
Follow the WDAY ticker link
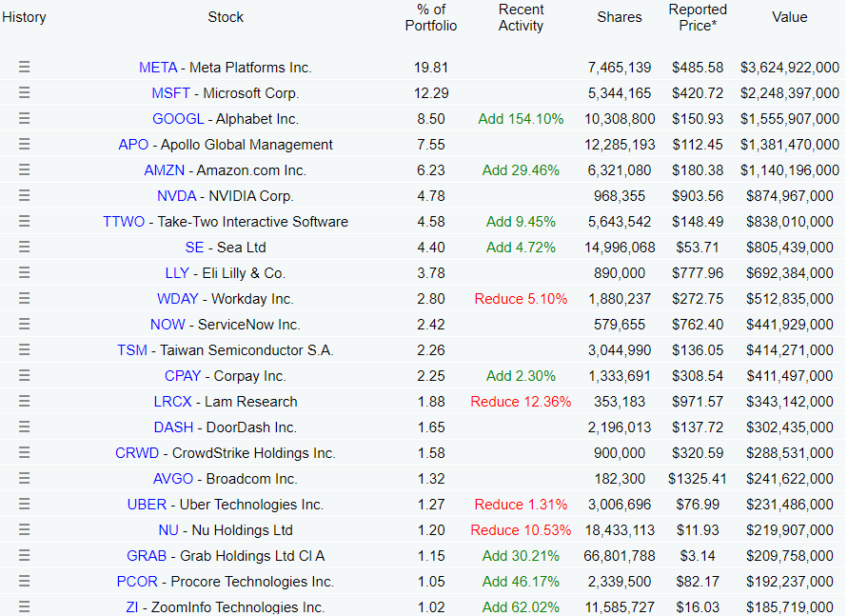point(178,299)
